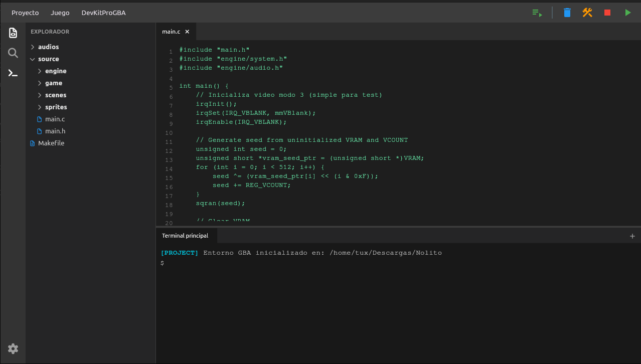The height and width of the screenshot is (364, 641).
Task: Click the 'irqInit();' code line
Action: [216, 104]
